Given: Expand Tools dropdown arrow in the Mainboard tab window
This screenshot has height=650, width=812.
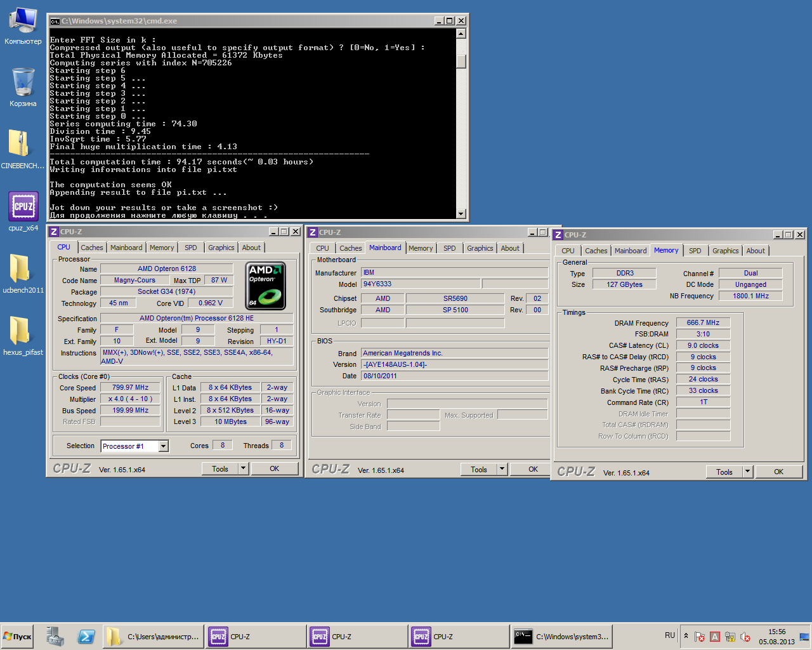Looking at the screenshot, I should [x=502, y=469].
